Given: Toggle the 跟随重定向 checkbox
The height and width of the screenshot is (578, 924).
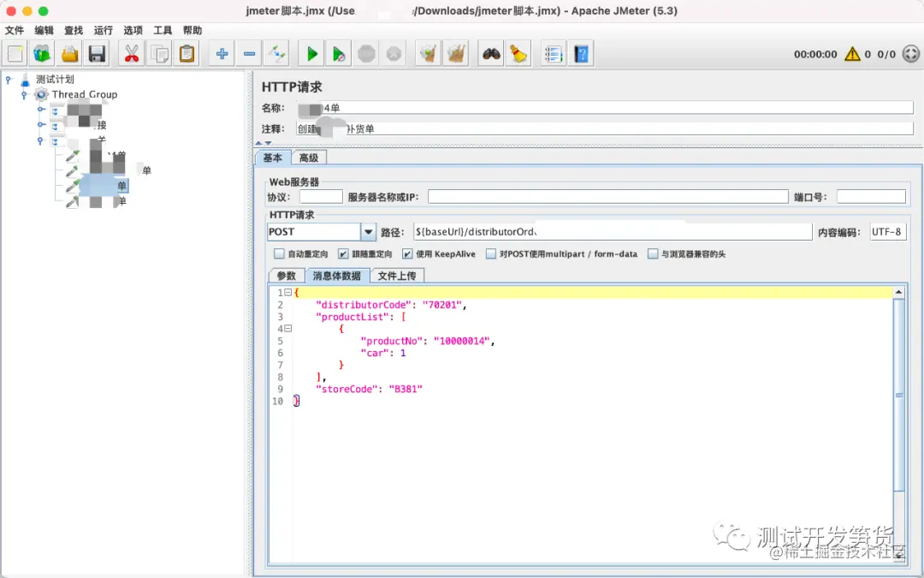Looking at the screenshot, I should (344, 253).
